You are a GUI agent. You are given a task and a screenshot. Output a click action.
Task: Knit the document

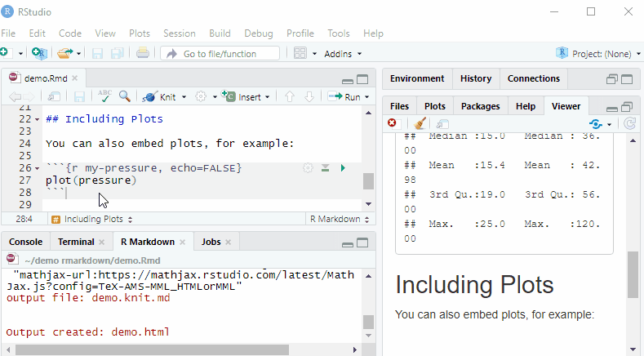pos(159,96)
